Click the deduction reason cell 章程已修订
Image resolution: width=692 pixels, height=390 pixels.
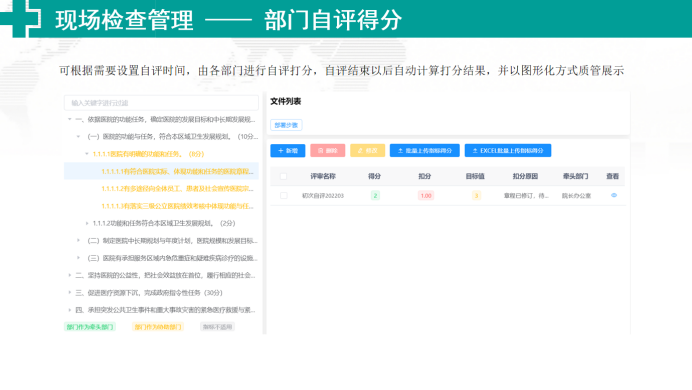tap(526, 195)
